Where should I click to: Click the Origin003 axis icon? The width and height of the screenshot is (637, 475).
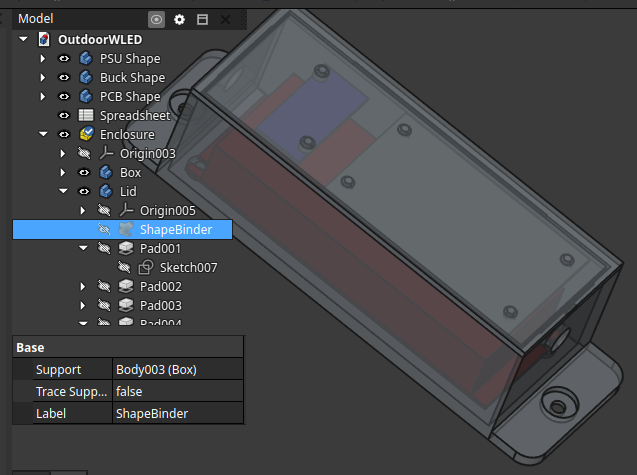(106, 153)
